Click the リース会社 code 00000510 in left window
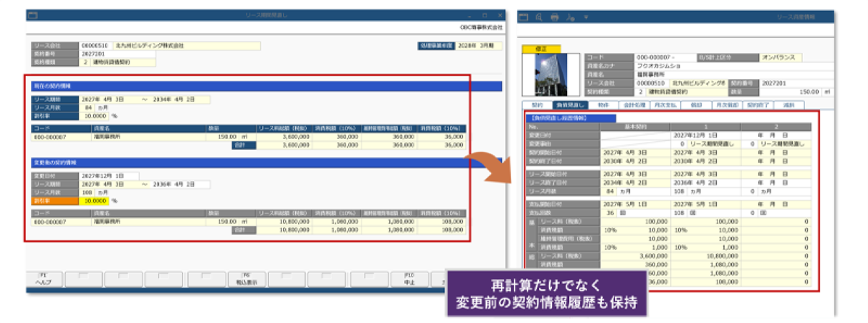 (95, 46)
